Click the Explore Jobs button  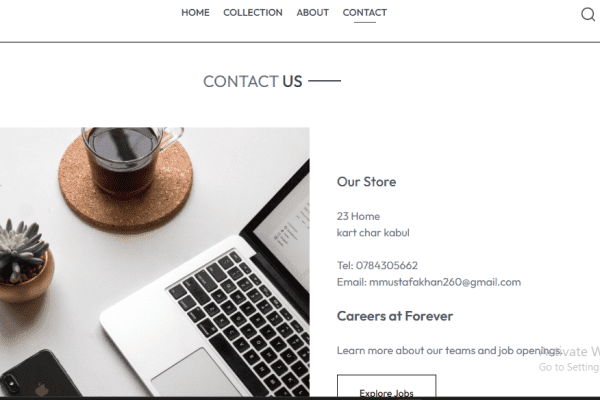(386, 387)
